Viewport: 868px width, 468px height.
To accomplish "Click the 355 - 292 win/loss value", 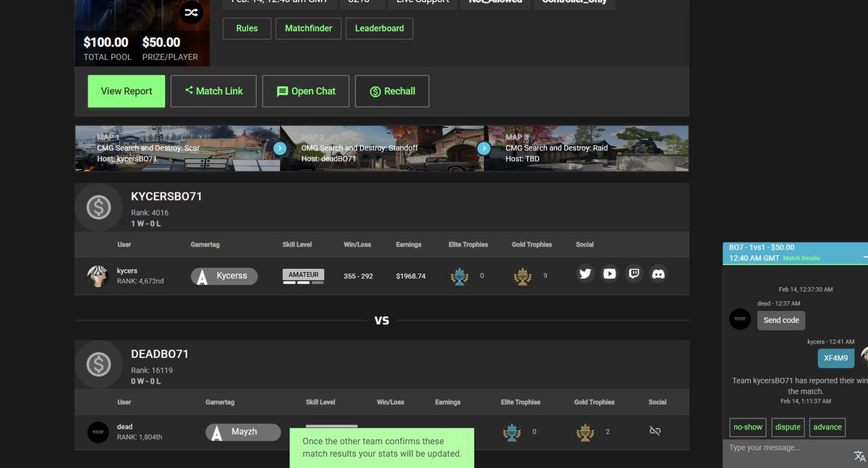I will pyautogui.click(x=358, y=276).
